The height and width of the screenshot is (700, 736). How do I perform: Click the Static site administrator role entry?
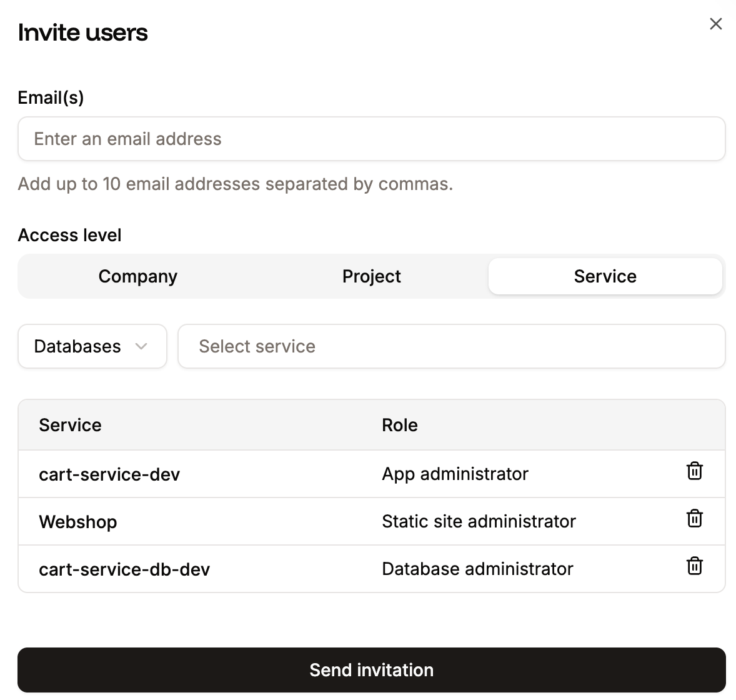coord(479,521)
